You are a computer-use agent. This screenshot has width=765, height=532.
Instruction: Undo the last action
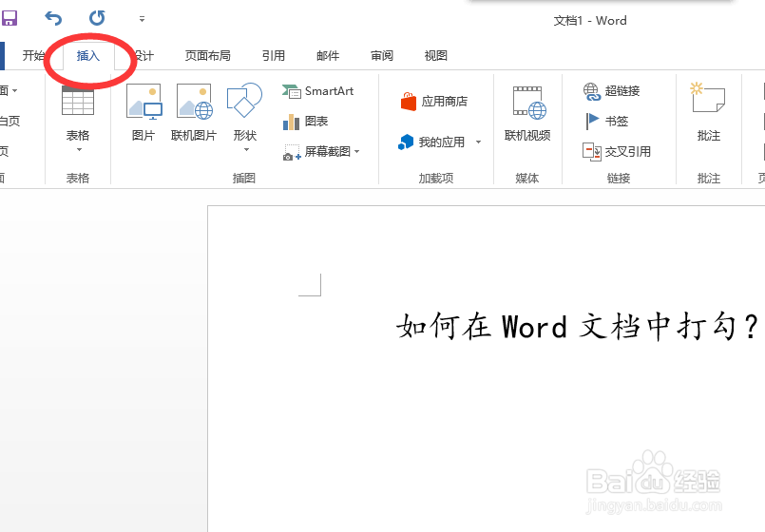tap(53, 19)
